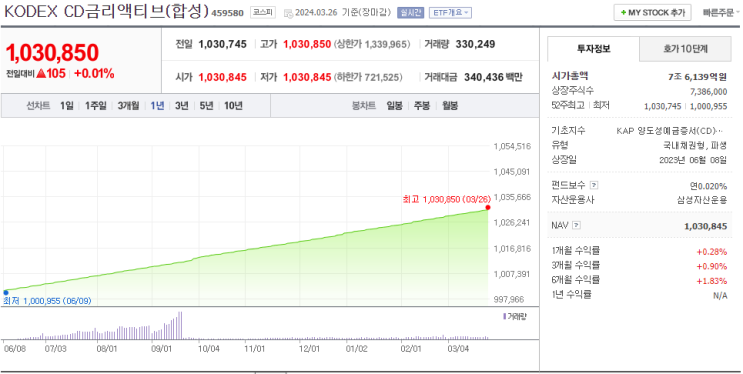Select the 3년 line chart period
The width and height of the screenshot is (743, 374).
[x=181, y=106]
